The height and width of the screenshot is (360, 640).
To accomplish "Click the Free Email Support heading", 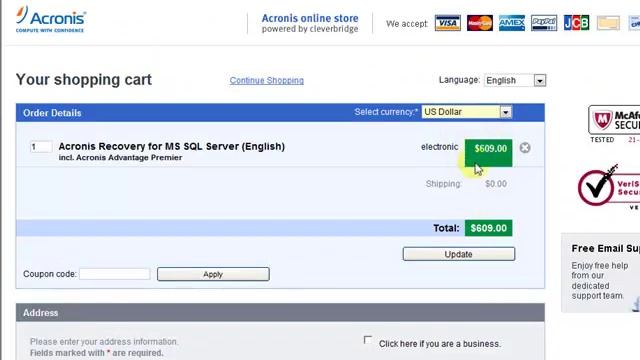I will point(606,248).
